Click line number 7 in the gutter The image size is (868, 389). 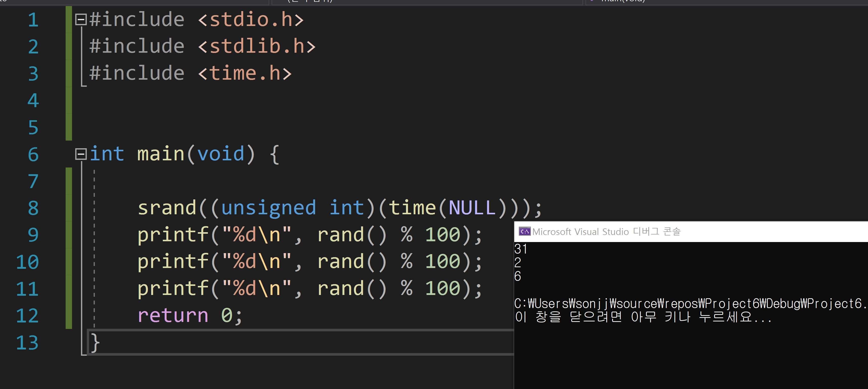coord(33,181)
